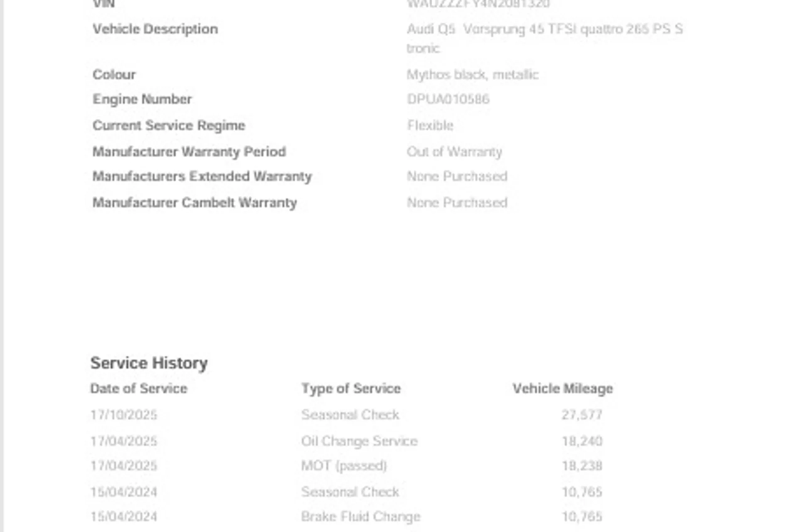
Task: Click the Flexible service regime value
Action: click(430, 126)
